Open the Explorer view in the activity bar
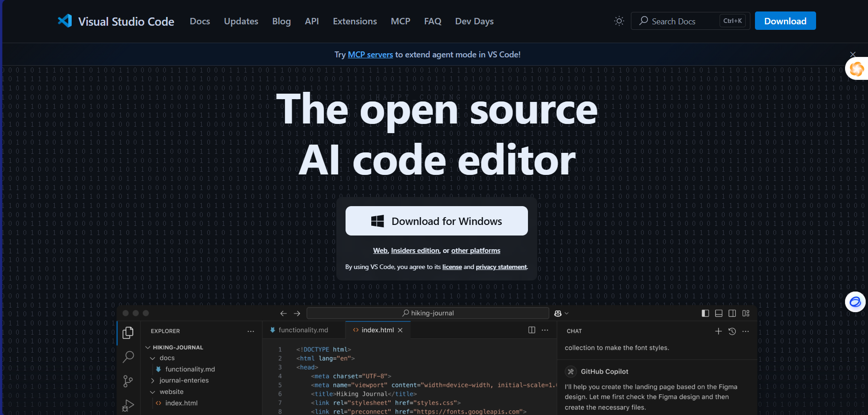This screenshot has height=415, width=868. 128,332
